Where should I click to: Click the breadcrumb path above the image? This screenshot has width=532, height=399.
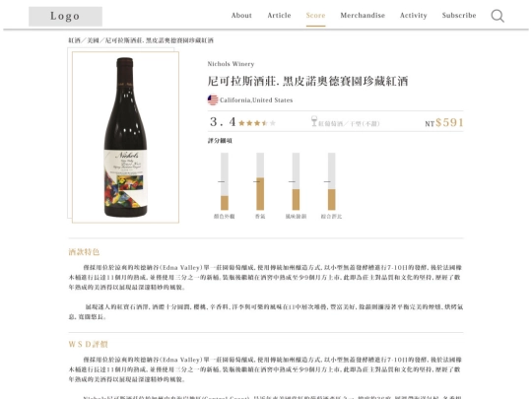pos(141,40)
